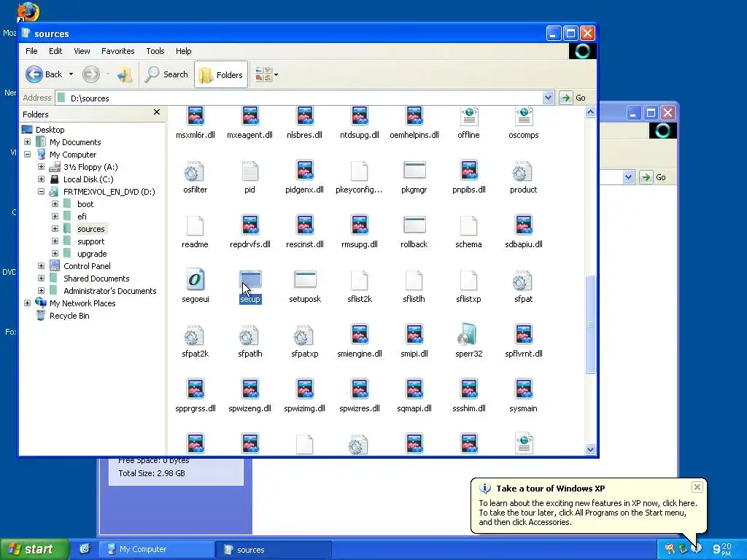This screenshot has height=560, width=747.
Task: Select the efi folder in tree
Action: point(82,217)
